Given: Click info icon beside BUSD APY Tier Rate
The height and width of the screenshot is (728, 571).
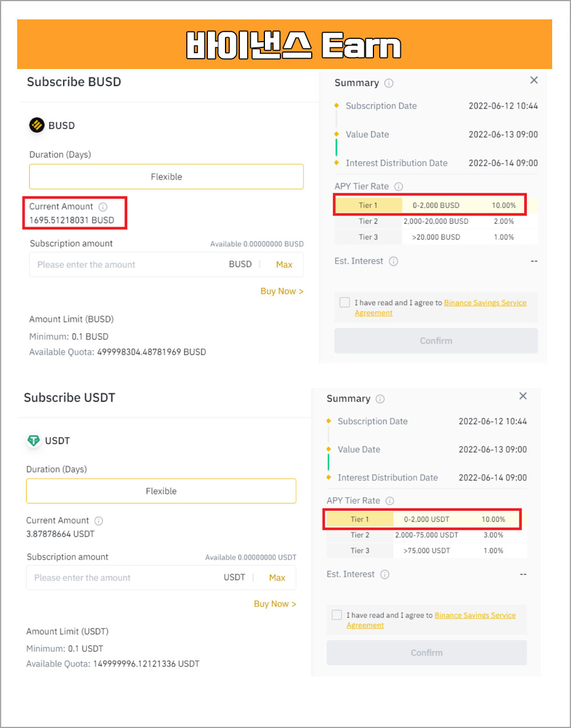Looking at the screenshot, I should click(399, 187).
